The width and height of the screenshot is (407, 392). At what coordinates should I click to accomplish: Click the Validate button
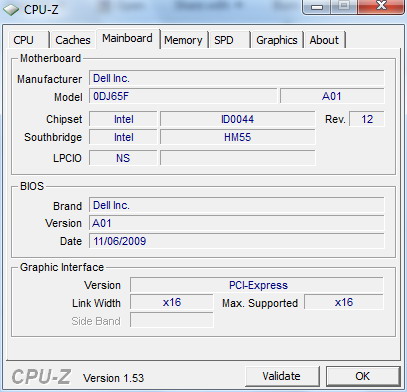point(282,376)
